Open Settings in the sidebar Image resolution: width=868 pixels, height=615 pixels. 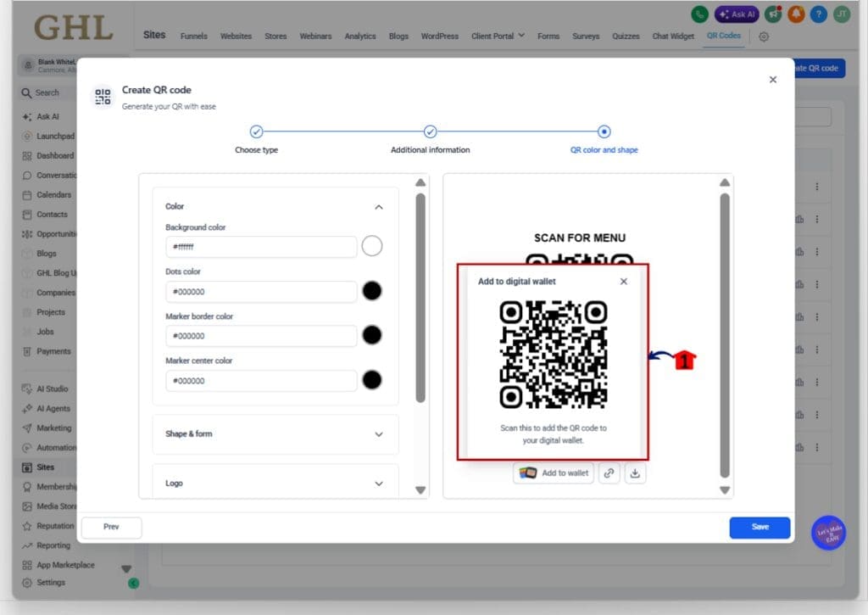pos(44,583)
